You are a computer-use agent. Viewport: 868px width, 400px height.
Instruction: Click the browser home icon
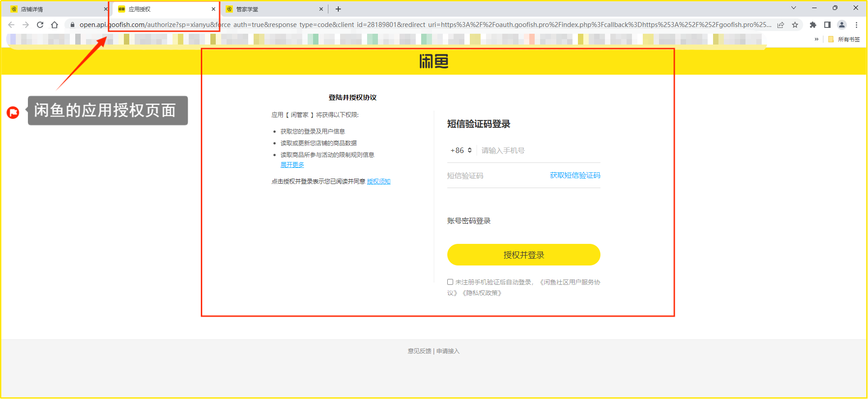(x=55, y=25)
